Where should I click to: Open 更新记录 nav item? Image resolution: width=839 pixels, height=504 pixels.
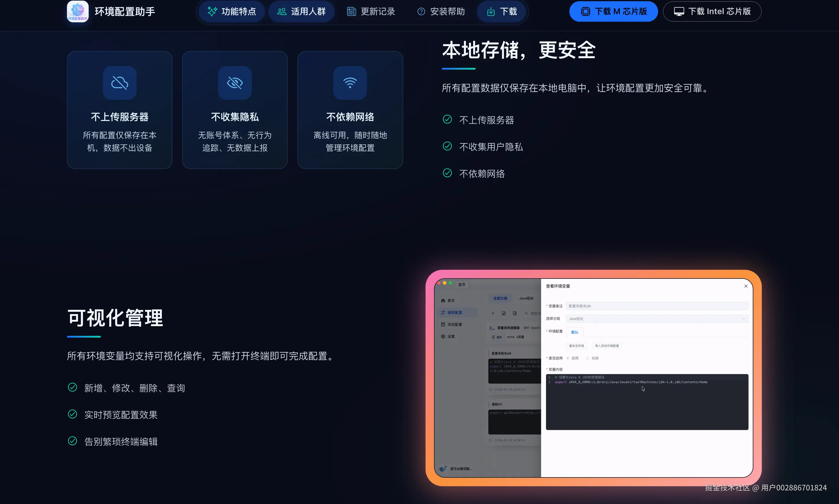coord(371,11)
